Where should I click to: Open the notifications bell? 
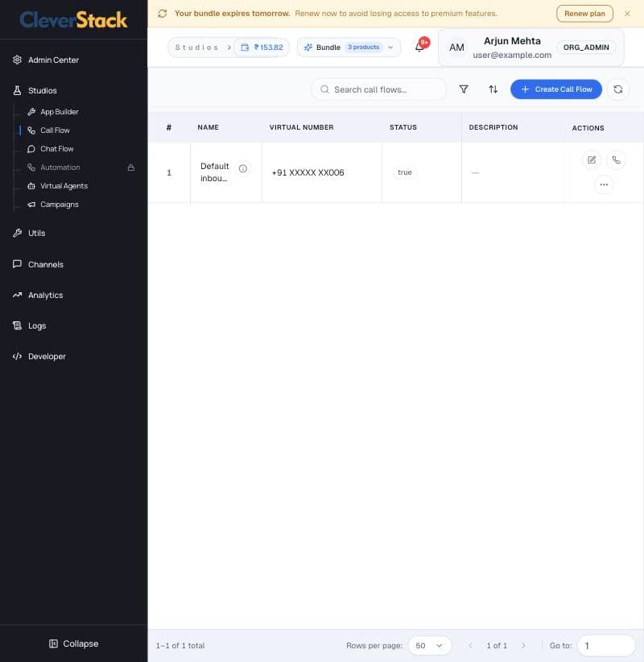click(419, 47)
